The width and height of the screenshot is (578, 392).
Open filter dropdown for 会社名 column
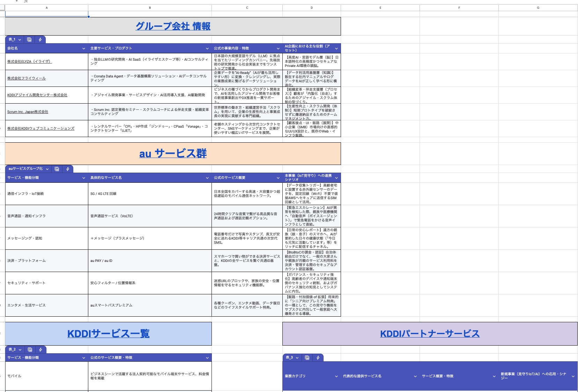point(84,48)
